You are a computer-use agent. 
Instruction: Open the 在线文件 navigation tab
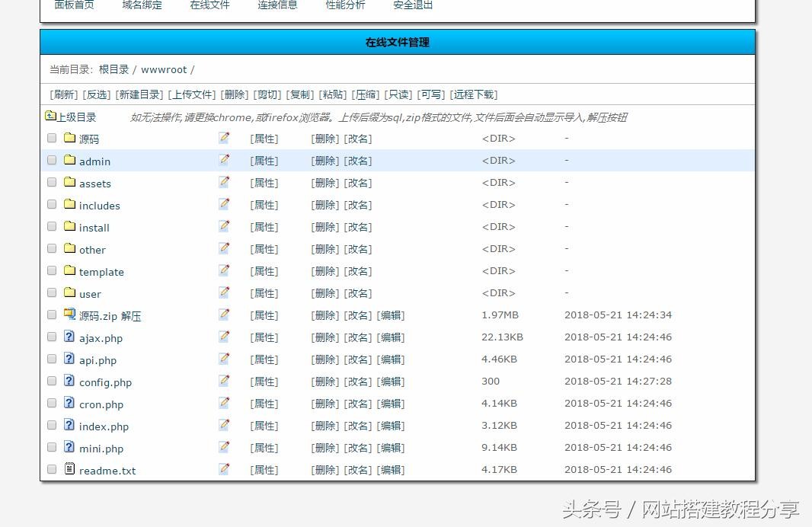click(x=209, y=5)
